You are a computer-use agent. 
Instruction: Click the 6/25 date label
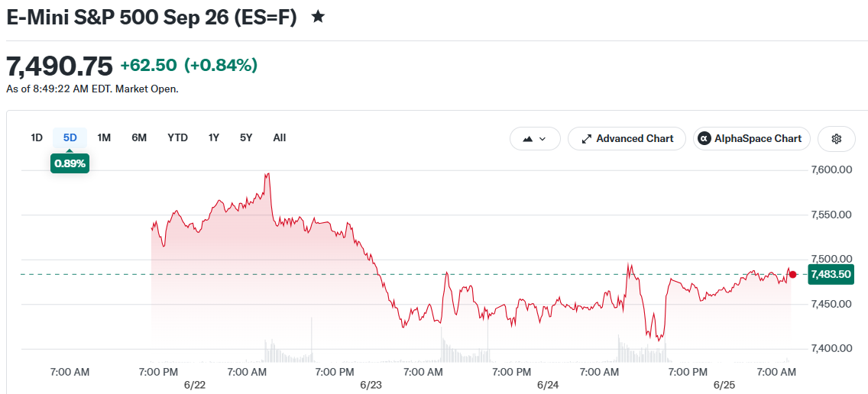pyautogui.click(x=723, y=385)
